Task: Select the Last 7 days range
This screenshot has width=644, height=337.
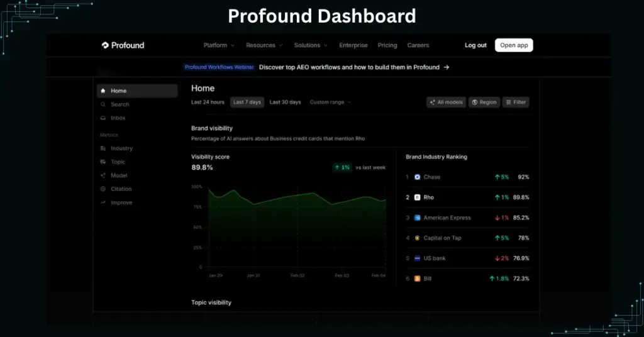Action: [x=247, y=102]
